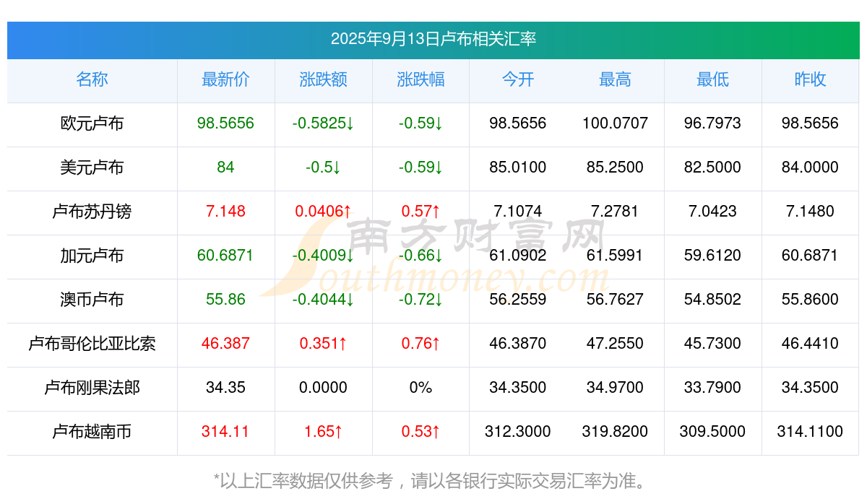
Task: Click change percent 0.53↑
Action: (x=420, y=432)
